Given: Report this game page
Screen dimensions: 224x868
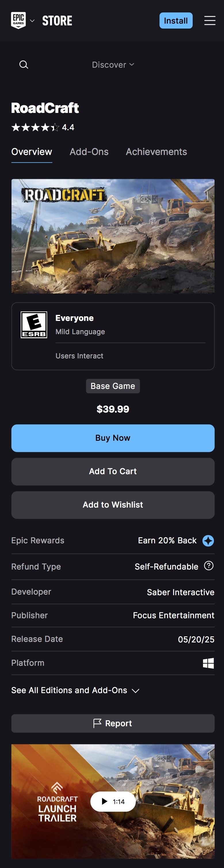Looking at the screenshot, I should [x=113, y=723].
